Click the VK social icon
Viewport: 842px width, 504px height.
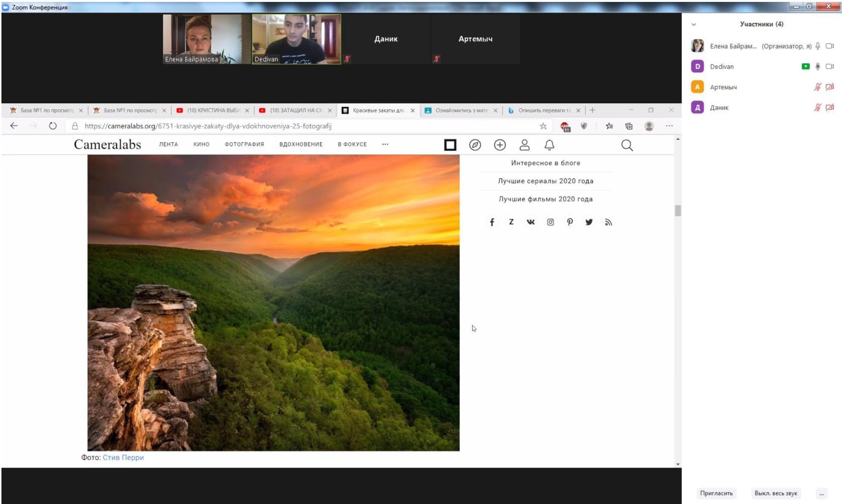pos(530,222)
